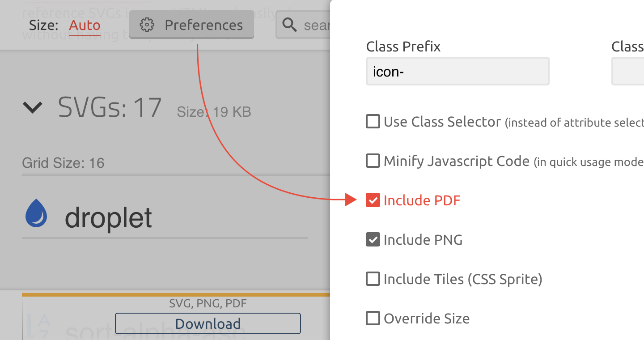Image resolution: width=644 pixels, height=340 pixels.
Task: Disable the Include PNG checkbox
Action: coord(373,240)
